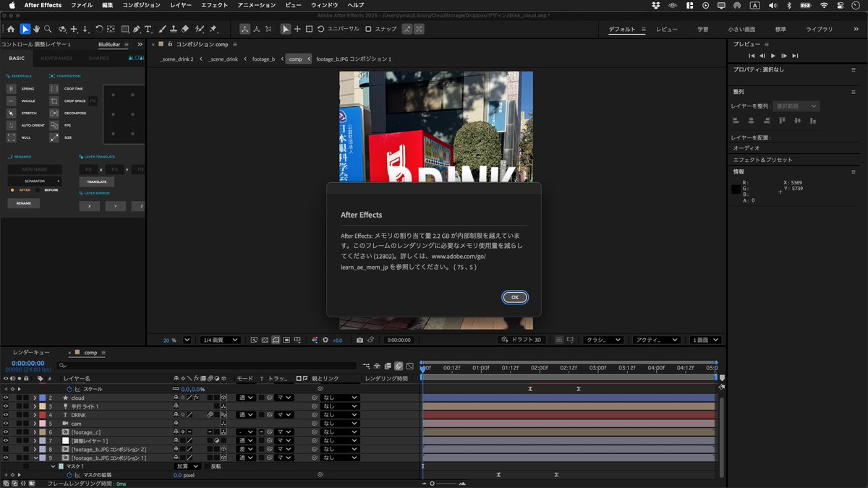Click the align left edges icon
The height and width of the screenshot is (488, 868).
[736, 121]
